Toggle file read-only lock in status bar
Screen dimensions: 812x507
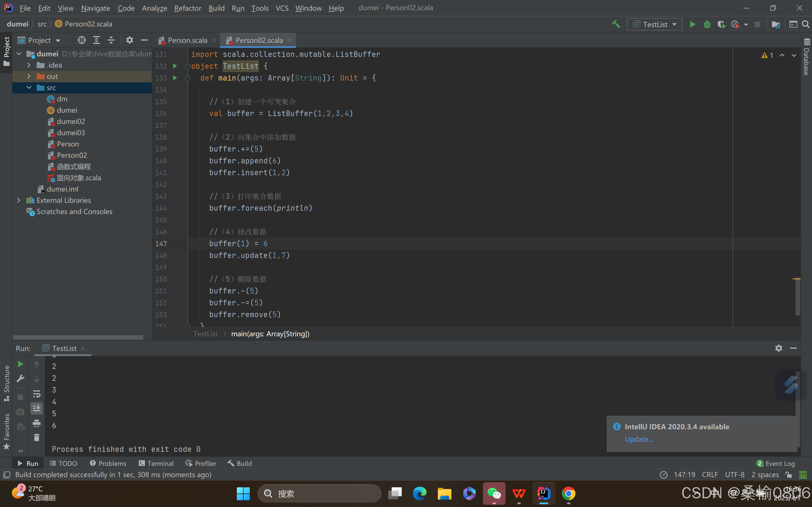coord(789,475)
